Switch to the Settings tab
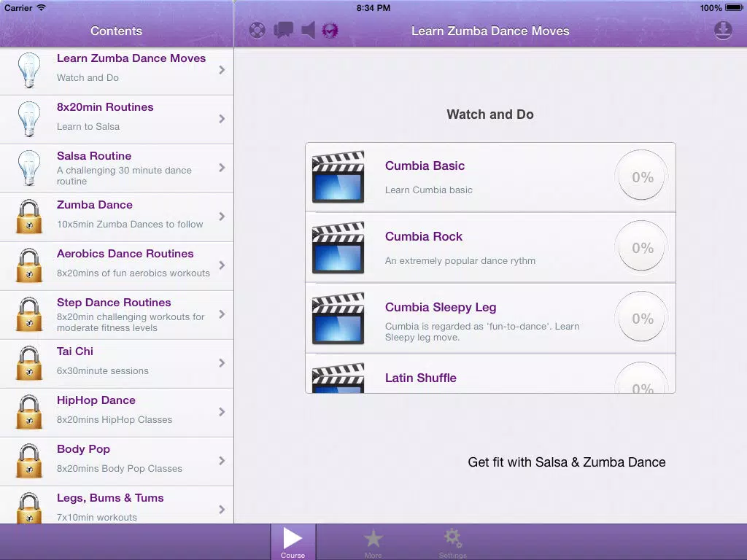747x560 pixels. (452, 542)
